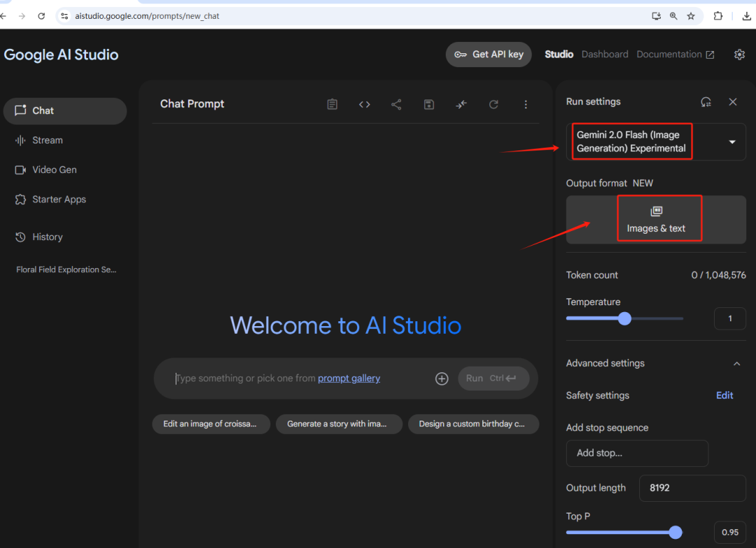Click the key icon on Get API key

point(461,55)
